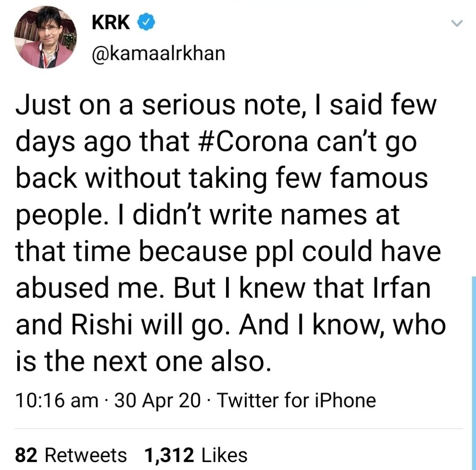View the 1,312 Likes list
Image resolution: width=476 pixels, height=470 pixels.
(196, 455)
